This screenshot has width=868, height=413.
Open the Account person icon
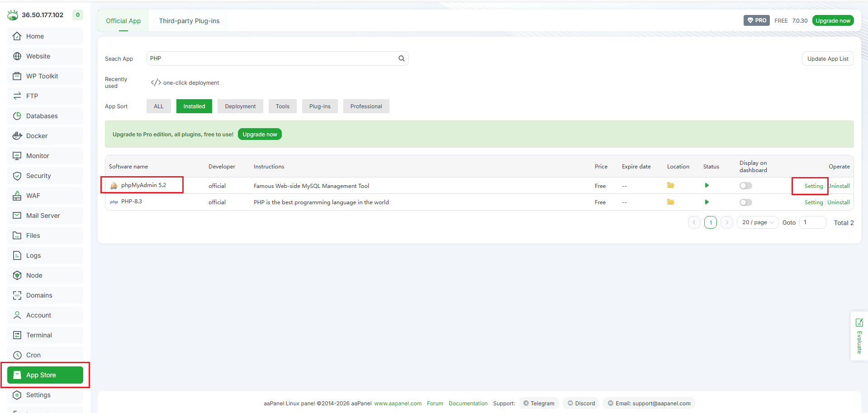click(17, 315)
